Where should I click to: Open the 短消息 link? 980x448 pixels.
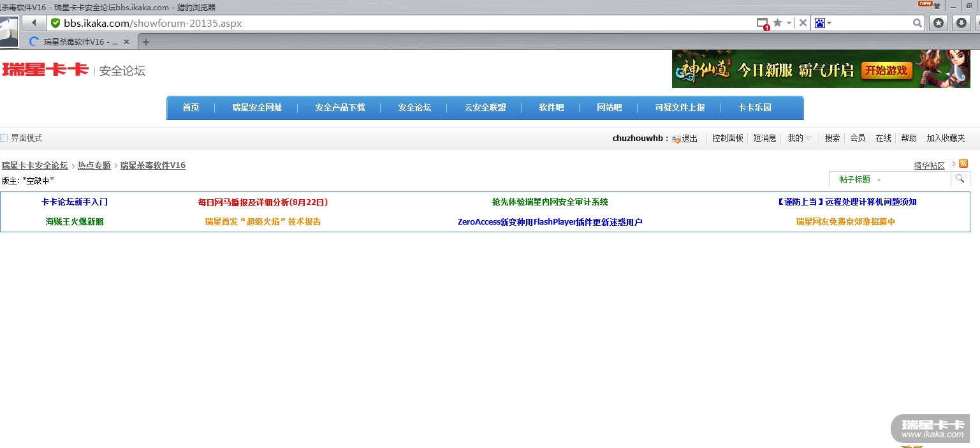point(764,138)
